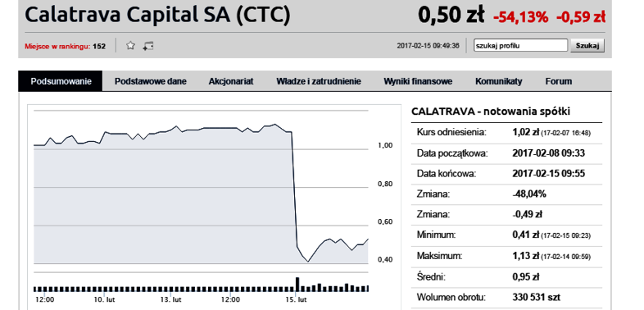Image resolution: width=644 pixels, height=310 pixels.
Task: Click the Szukaj button
Action: point(587,46)
